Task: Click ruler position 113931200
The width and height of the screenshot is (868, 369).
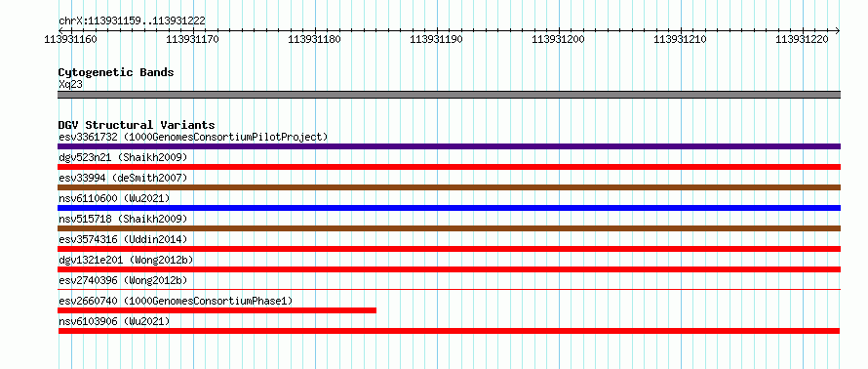Action: (x=559, y=39)
